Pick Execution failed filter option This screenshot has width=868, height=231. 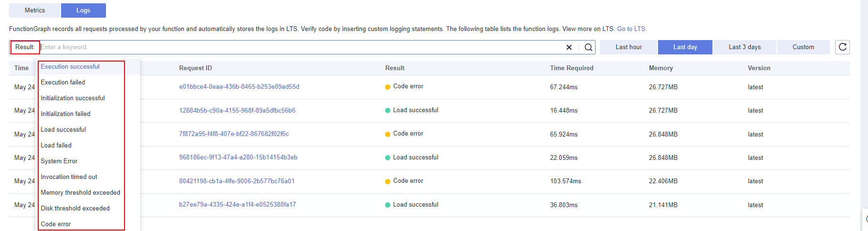63,83
